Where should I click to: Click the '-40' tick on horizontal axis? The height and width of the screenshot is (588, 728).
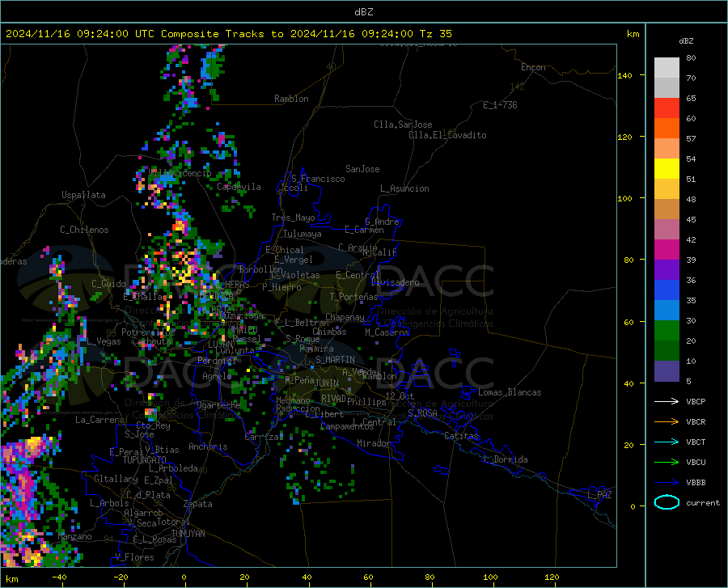coord(59,577)
